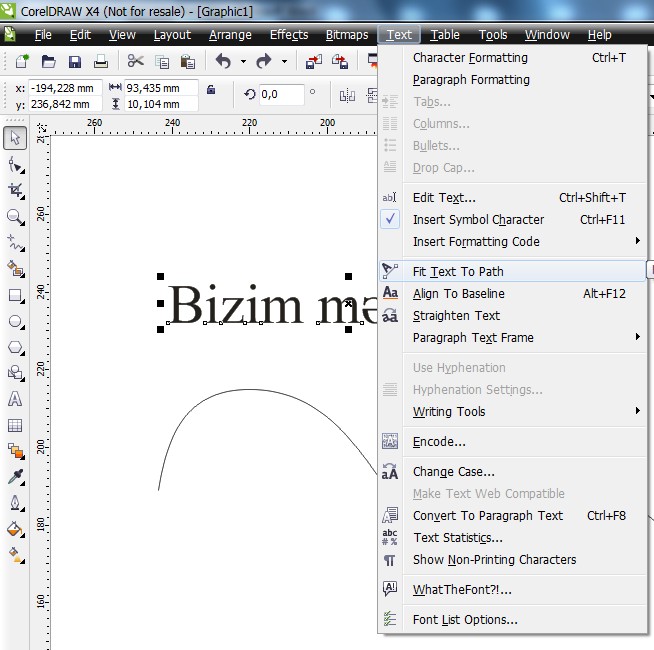
Task: Choose Straighten Text
Action: 513,315
